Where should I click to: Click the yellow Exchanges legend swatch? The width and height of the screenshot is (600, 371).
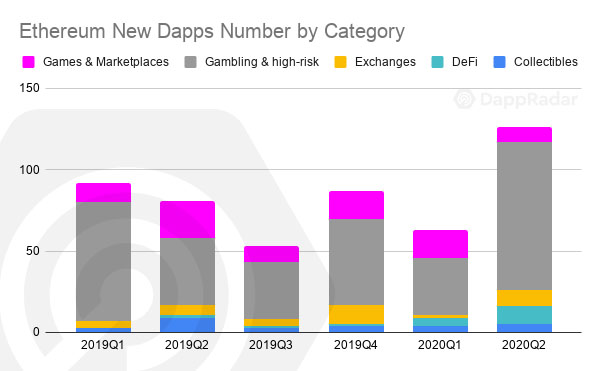340,62
